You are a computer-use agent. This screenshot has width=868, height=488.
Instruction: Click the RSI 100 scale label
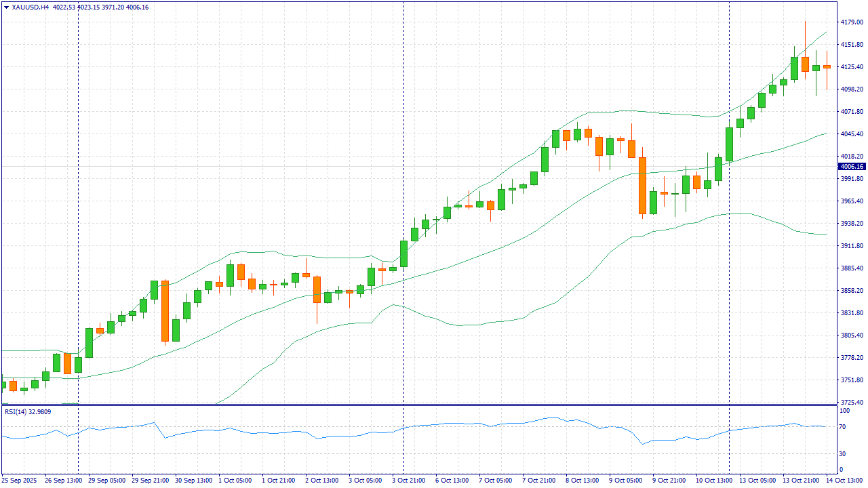[x=845, y=411]
